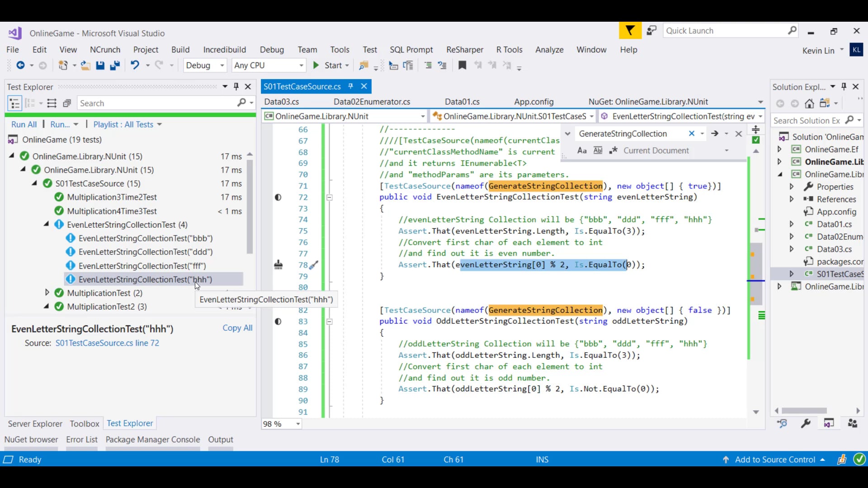Click the bookmark toolbar icon

[x=462, y=66]
